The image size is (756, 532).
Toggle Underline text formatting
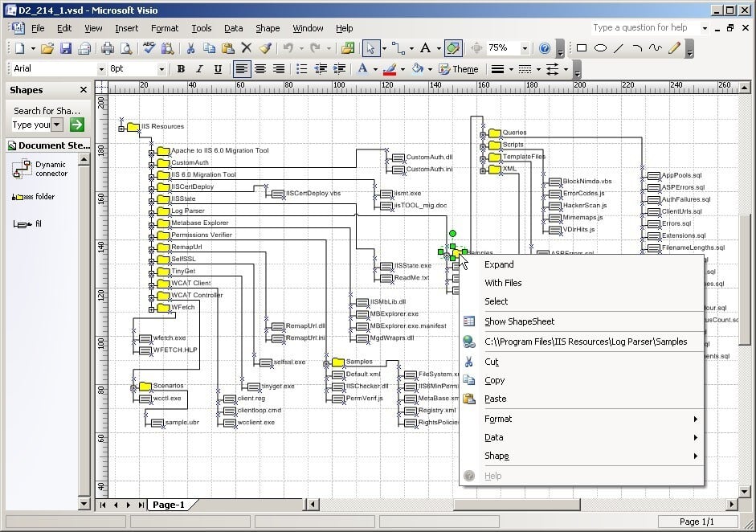[x=218, y=69]
